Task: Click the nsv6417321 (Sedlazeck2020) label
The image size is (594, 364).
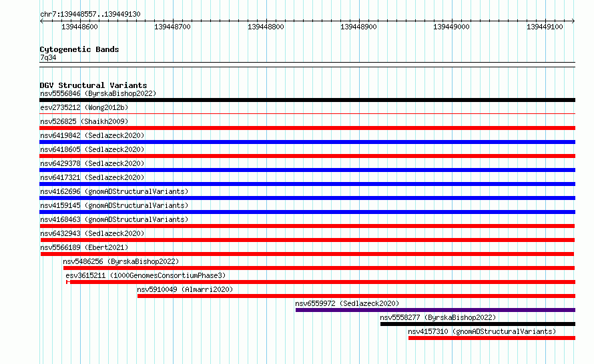Action: click(92, 177)
